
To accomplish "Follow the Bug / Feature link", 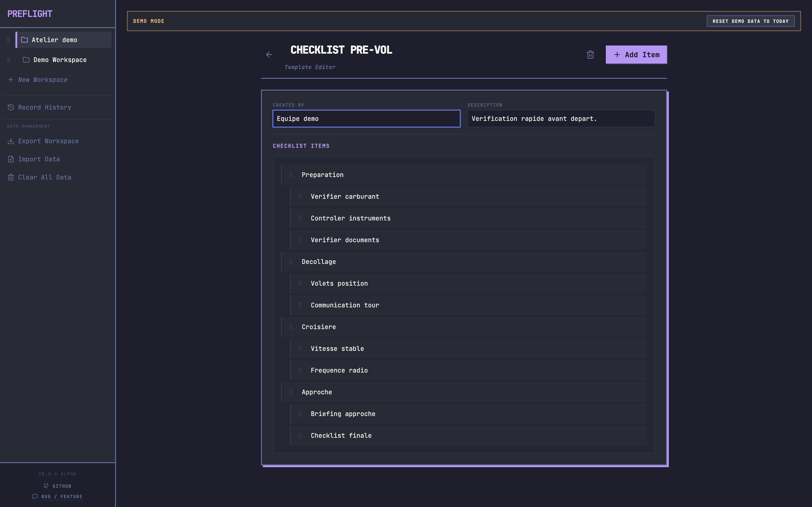I will pos(61,497).
